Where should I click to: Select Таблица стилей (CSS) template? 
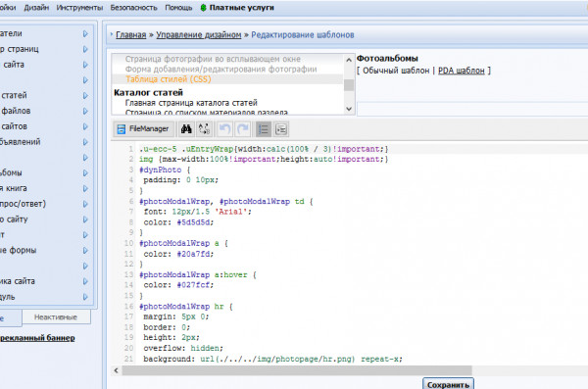[x=169, y=79]
